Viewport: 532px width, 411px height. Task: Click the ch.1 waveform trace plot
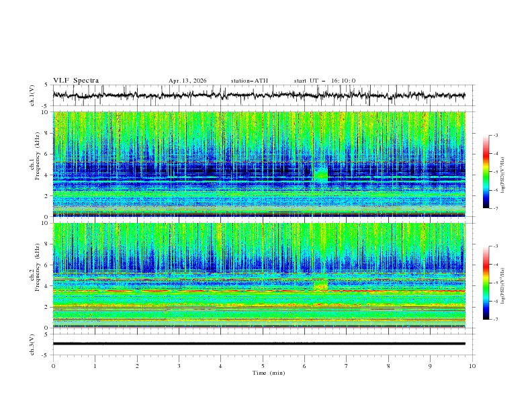coord(259,95)
